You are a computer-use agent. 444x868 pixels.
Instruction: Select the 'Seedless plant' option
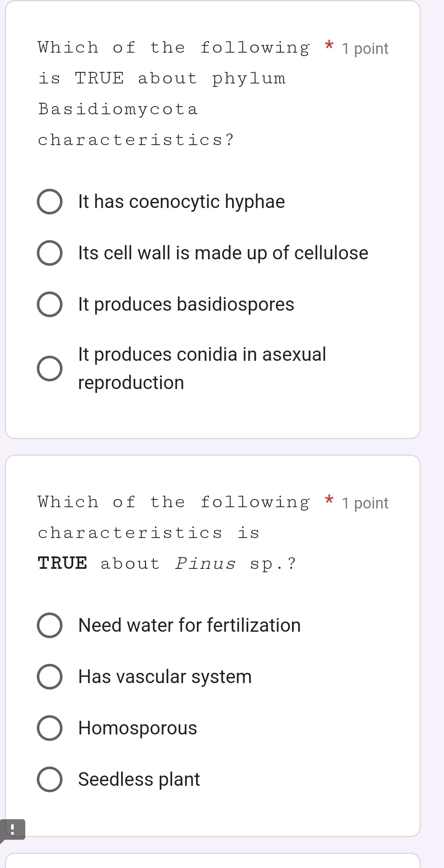point(50,779)
